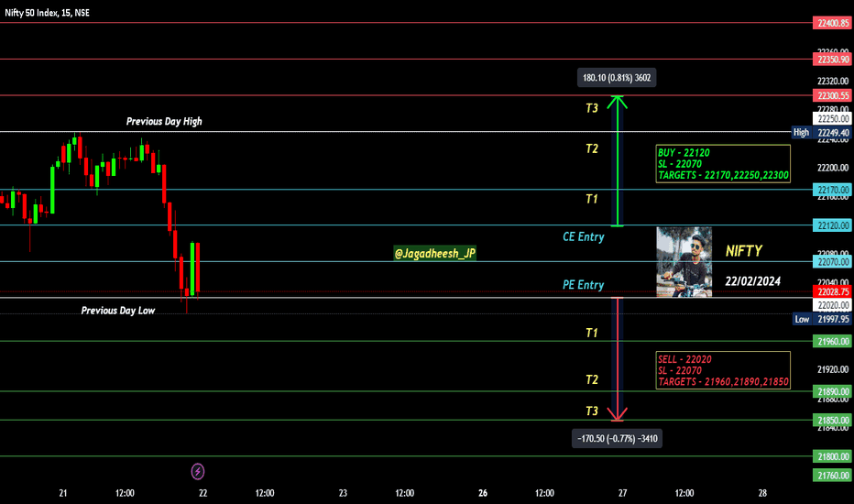Select the CE Entry label

coord(584,236)
